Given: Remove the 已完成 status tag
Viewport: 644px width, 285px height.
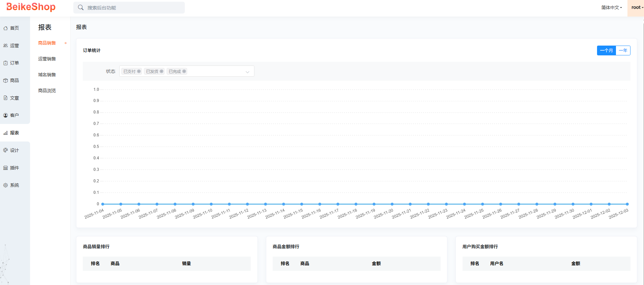Looking at the screenshot, I should [184, 71].
